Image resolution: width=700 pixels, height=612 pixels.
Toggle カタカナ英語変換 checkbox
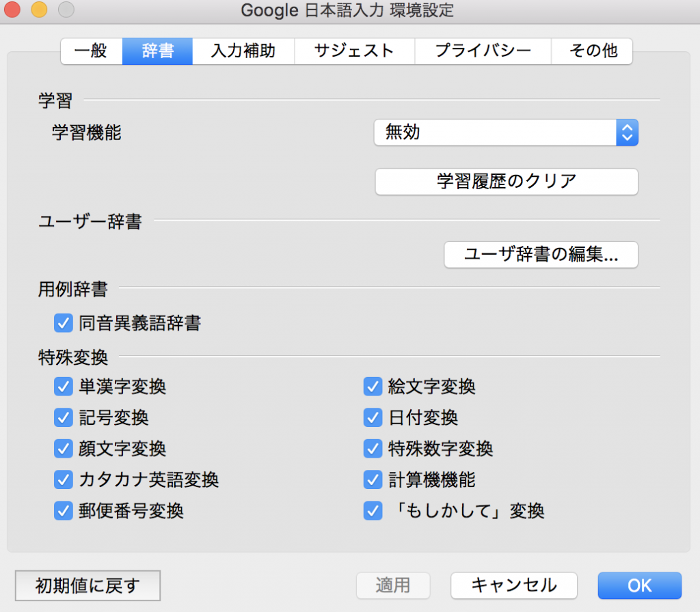click(x=64, y=479)
